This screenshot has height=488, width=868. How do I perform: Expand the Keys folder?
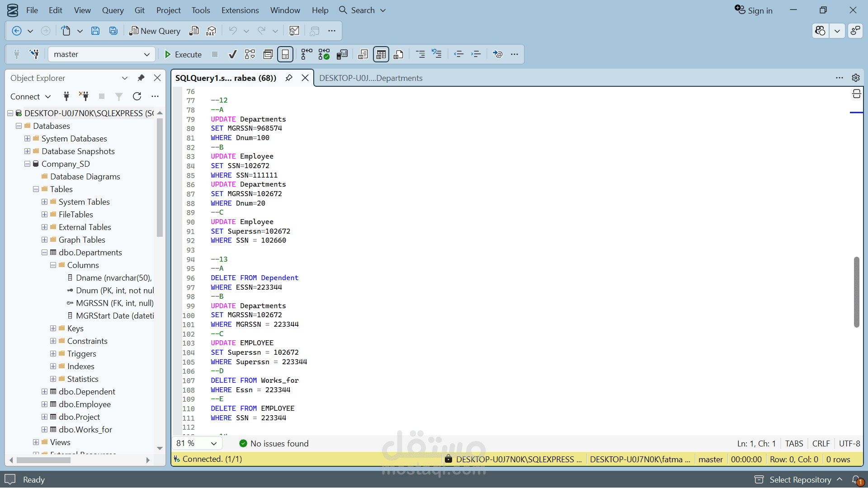(53, 328)
